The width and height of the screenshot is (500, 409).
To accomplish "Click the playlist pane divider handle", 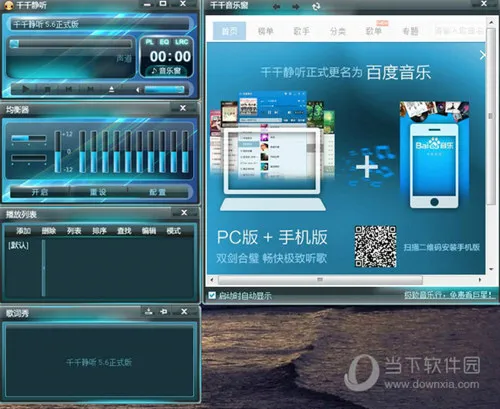I will [43, 268].
